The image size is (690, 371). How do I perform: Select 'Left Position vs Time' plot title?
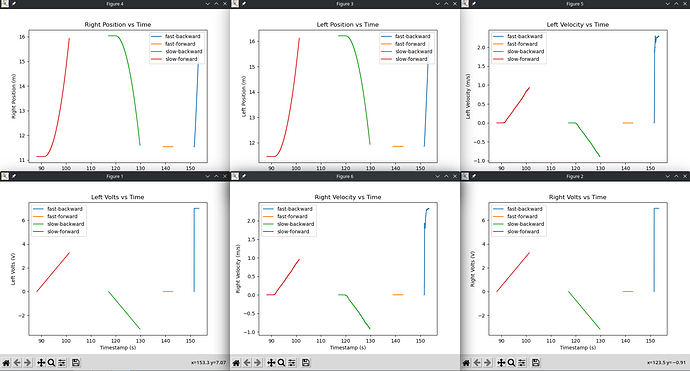pos(348,25)
